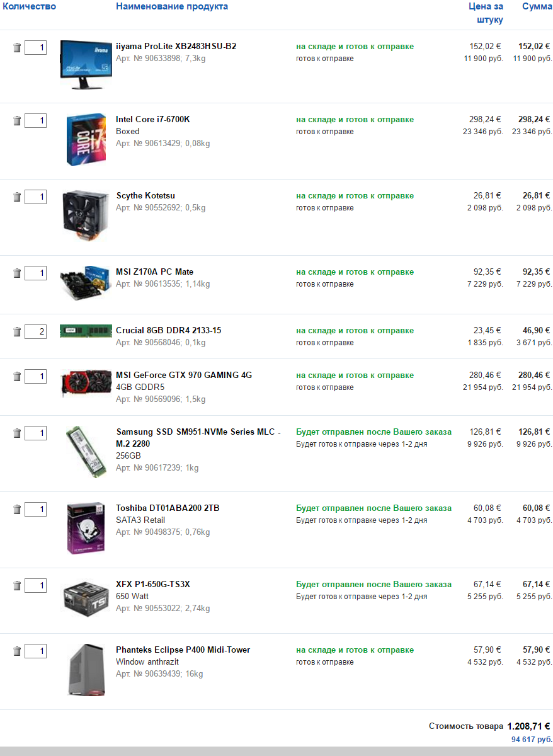Delete iiyama ProLite monitor with trash icon
Image resolution: width=553 pixels, height=756 pixels.
pyautogui.click(x=17, y=47)
